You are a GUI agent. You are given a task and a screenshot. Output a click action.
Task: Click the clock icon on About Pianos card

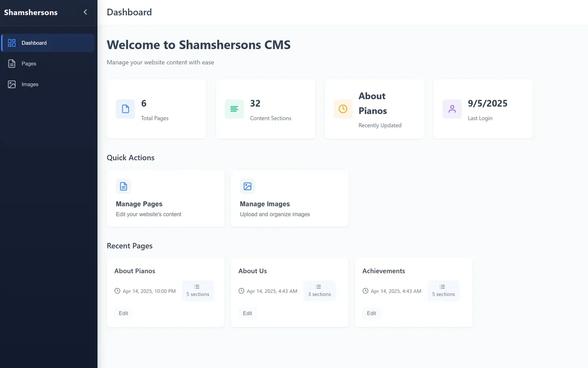pyautogui.click(x=117, y=291)
